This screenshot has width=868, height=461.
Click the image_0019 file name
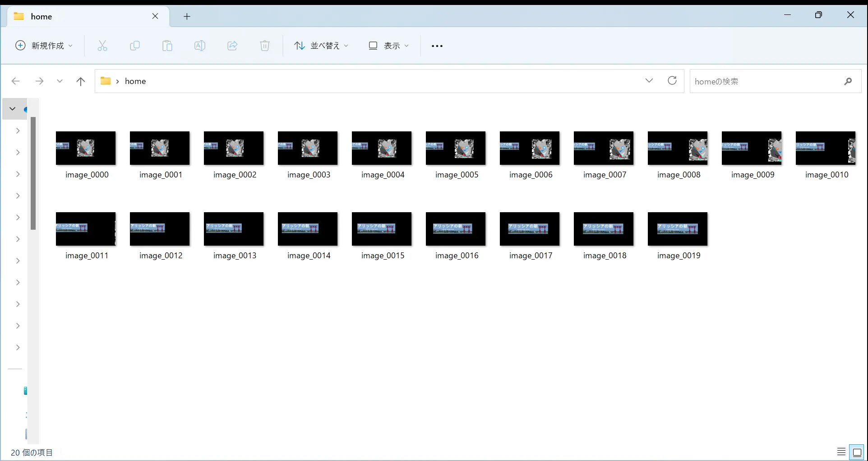pos(679,256)
